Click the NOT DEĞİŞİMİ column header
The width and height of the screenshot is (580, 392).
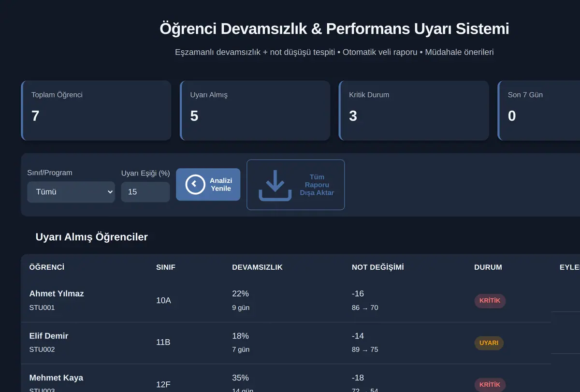pyautogui.click(x=378, y=267)
